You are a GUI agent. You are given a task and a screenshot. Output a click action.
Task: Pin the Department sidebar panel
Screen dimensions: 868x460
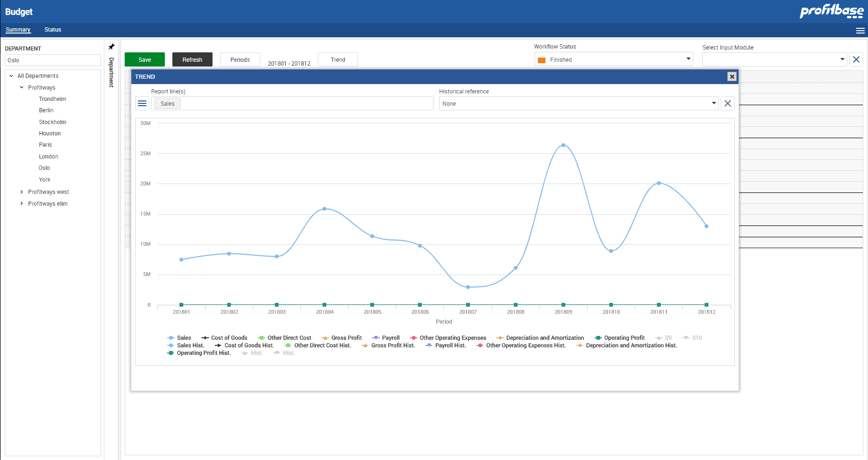click(111, 46)
